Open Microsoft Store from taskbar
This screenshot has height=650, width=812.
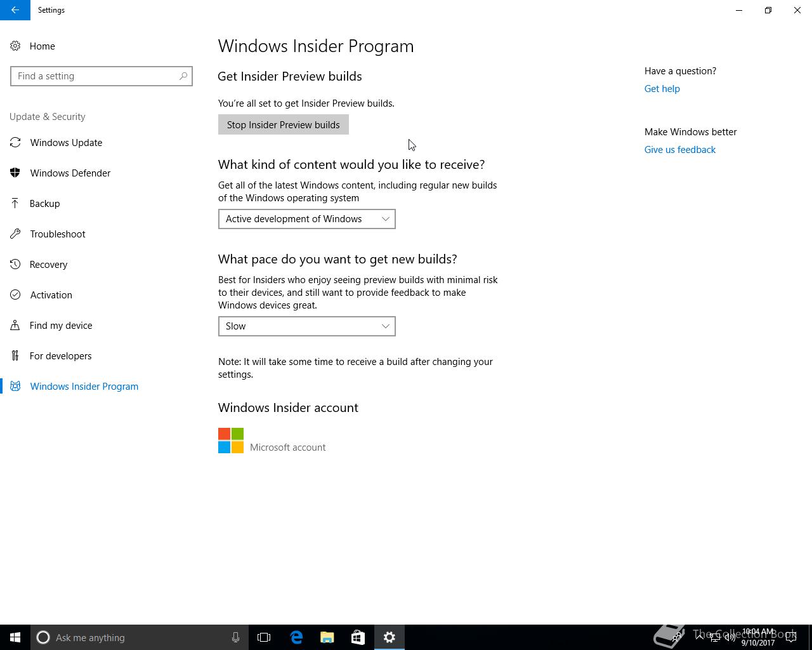coord(358,637)
